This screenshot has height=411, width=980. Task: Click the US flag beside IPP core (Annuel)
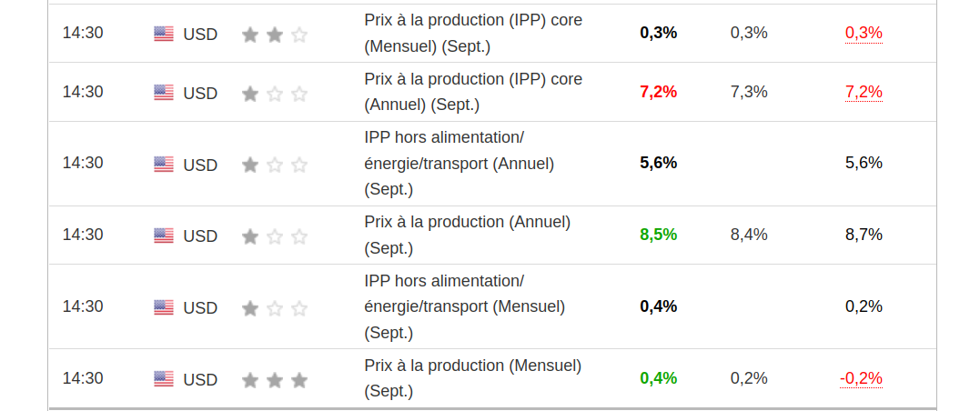164,93
